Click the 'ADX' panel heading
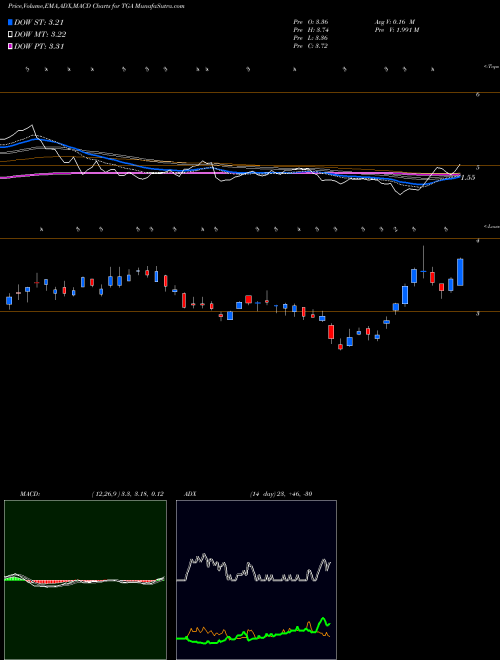500x660 pixels. tap(190, 494)
